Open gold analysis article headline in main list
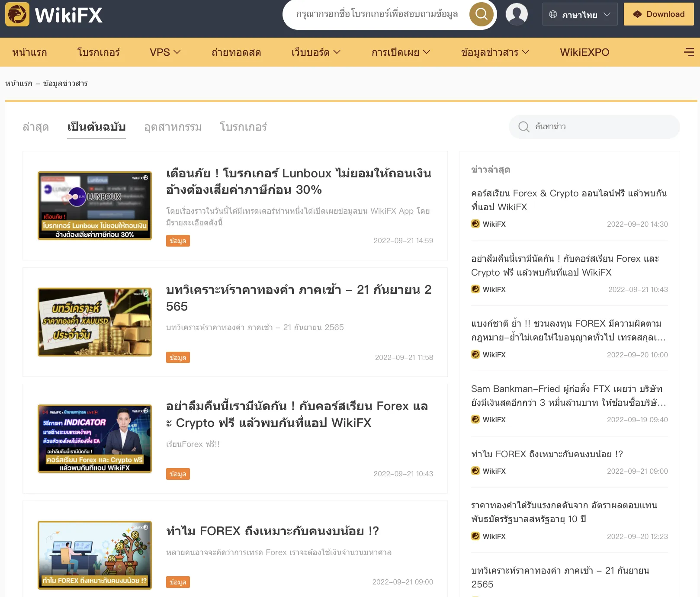 click(299, 298)
